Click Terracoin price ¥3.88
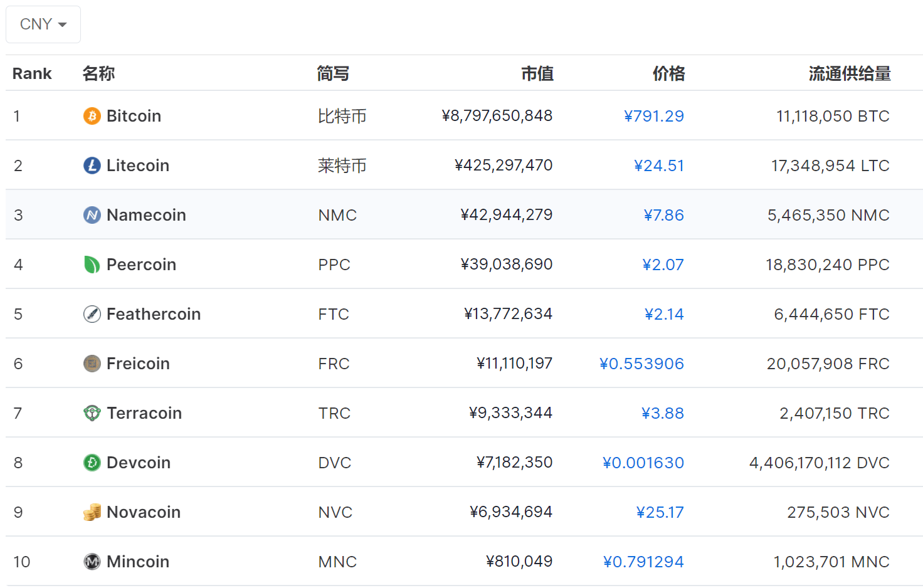 (663, 413)
